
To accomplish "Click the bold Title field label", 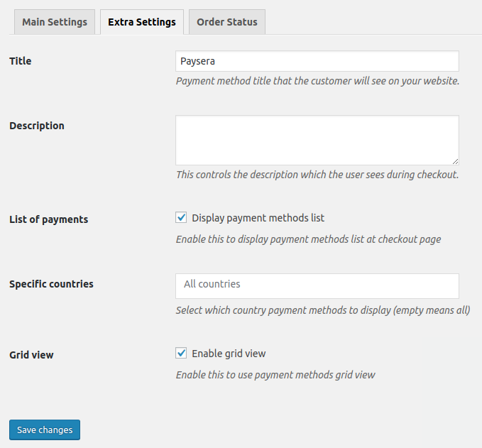I will click(21, 61).
